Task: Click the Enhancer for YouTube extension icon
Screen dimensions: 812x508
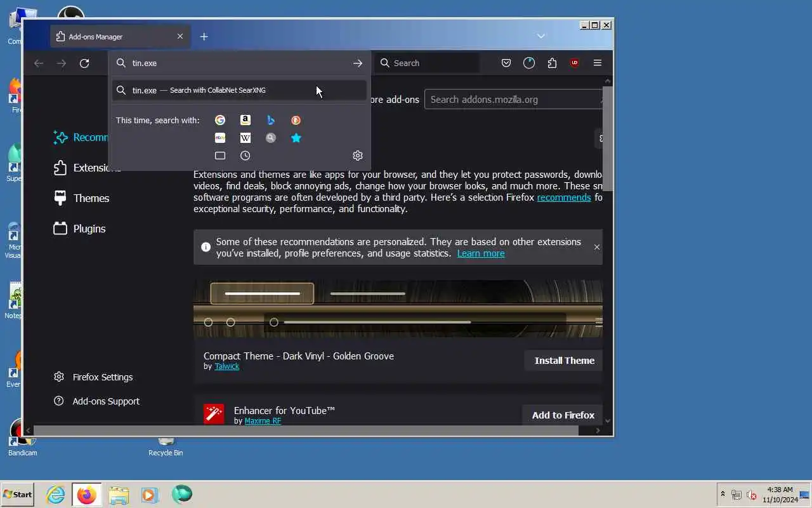Action: (214, 414)
